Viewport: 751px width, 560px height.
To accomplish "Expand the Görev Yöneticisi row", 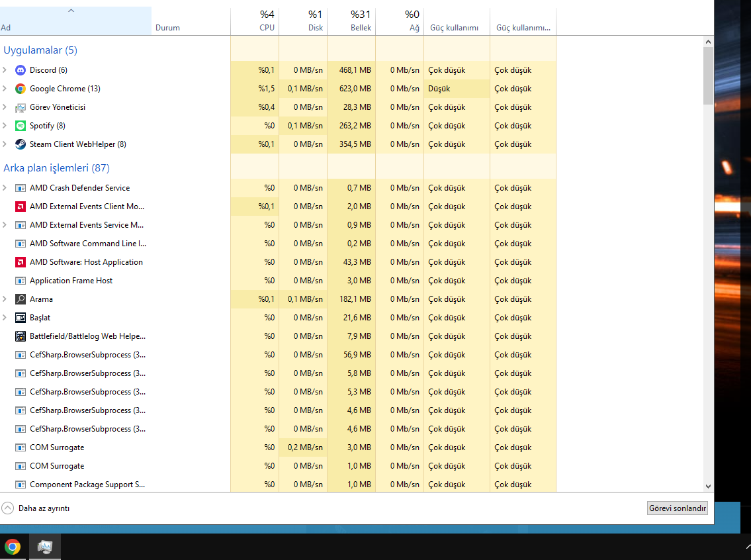I will 5,107.
